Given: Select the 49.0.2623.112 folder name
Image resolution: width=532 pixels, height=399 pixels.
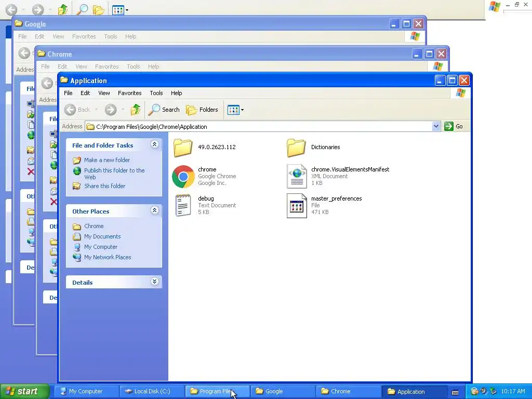Looking at the screenshot, I should tap(217, 147).
